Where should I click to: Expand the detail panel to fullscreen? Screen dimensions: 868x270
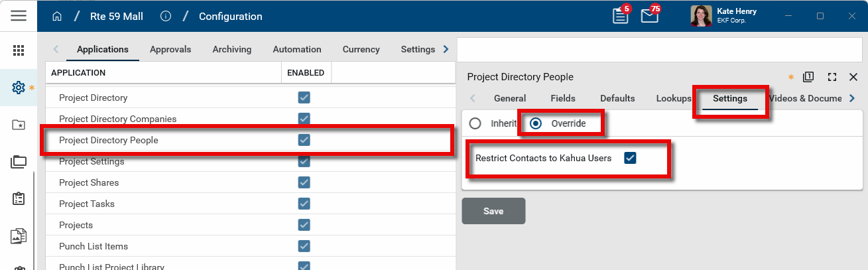(x=832, y=77)
